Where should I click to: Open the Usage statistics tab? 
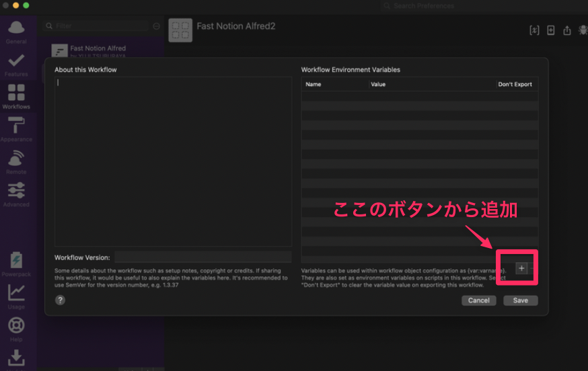click(x=16, y=296)
